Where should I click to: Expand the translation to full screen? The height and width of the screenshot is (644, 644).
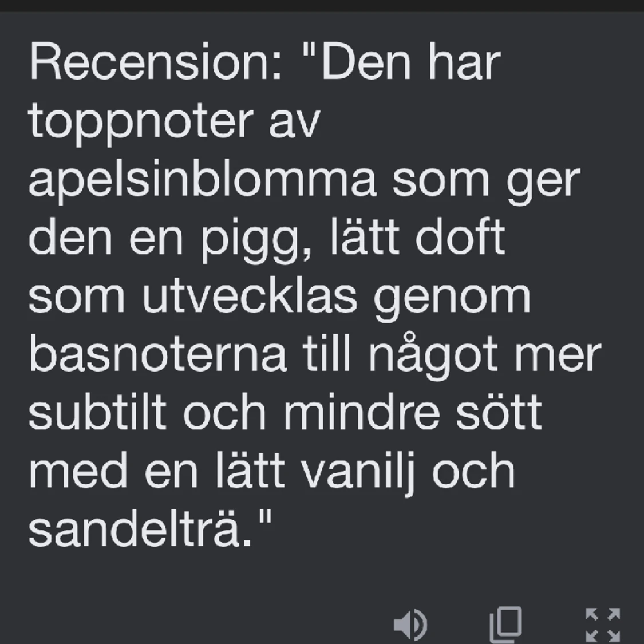(603, 625)
